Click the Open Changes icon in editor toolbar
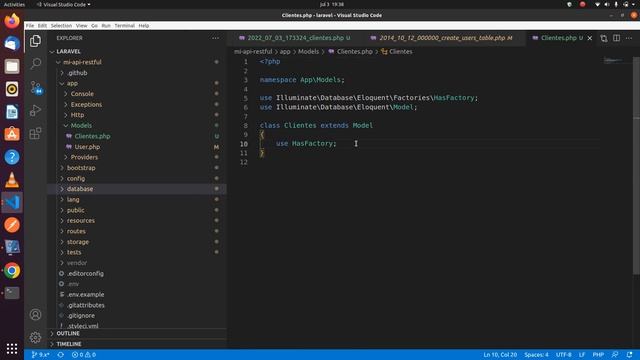This screenshot has height=360, width=640. click(x=604, y=38)
